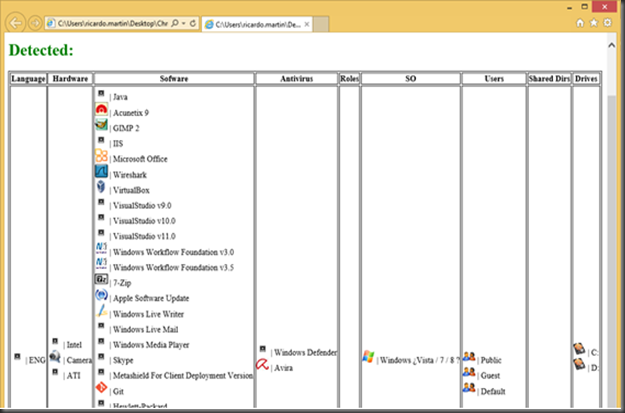
Task: Click the scrollbar up arrow
Action: 612,46
